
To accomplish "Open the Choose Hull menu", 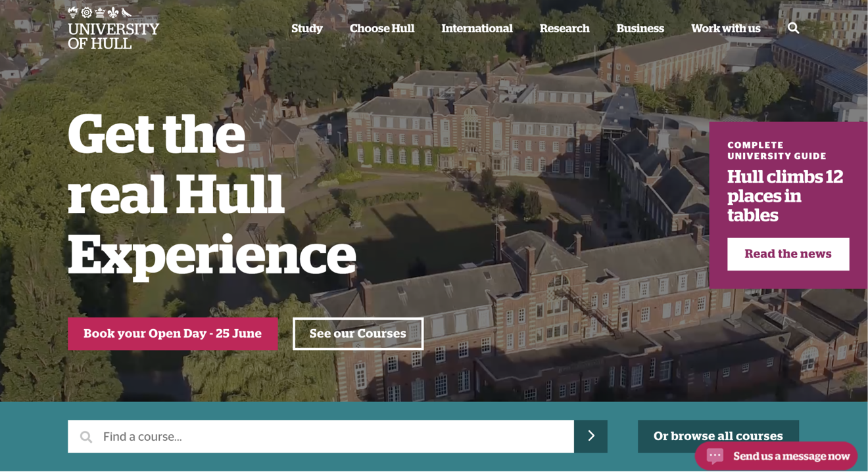I will pyautogui.click(x=382, y=28).
